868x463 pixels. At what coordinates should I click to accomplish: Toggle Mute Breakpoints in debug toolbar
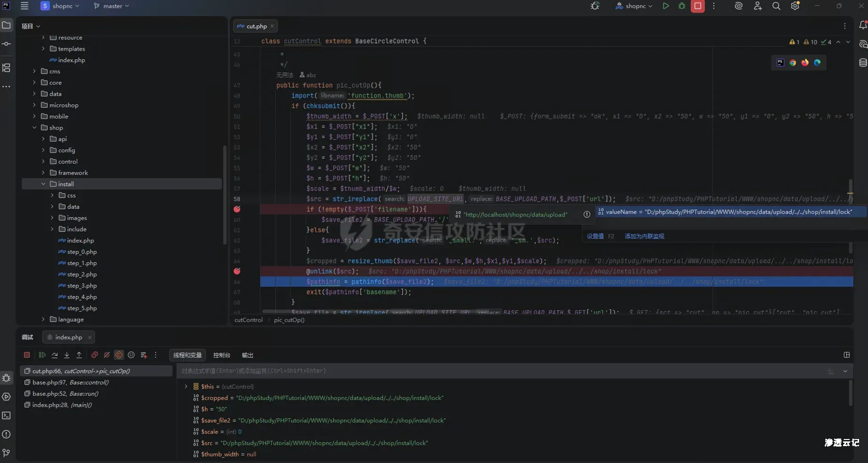coord(107,355)
